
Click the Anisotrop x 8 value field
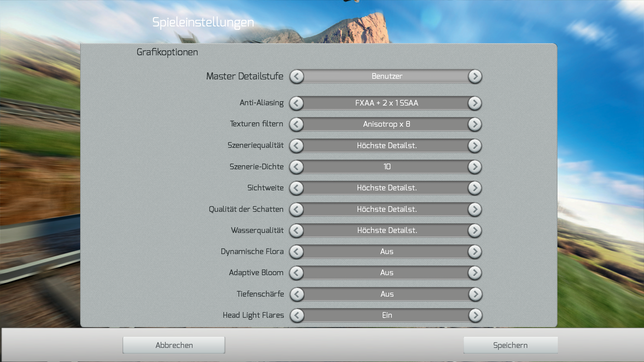click(x=386, y=124)
